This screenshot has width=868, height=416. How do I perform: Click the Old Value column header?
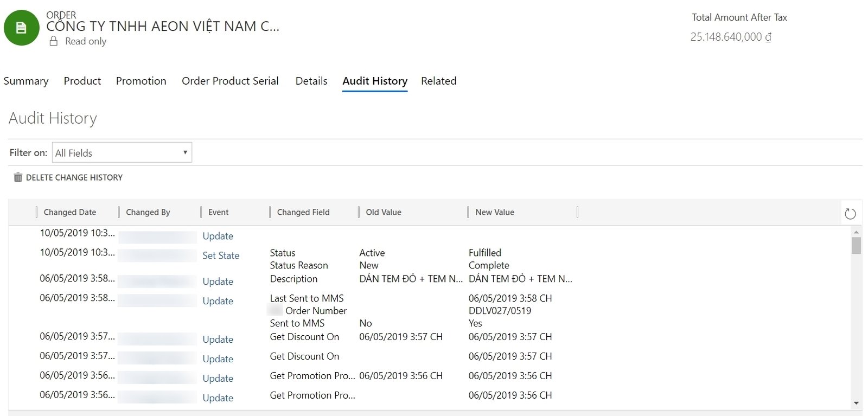click(384, 212)
